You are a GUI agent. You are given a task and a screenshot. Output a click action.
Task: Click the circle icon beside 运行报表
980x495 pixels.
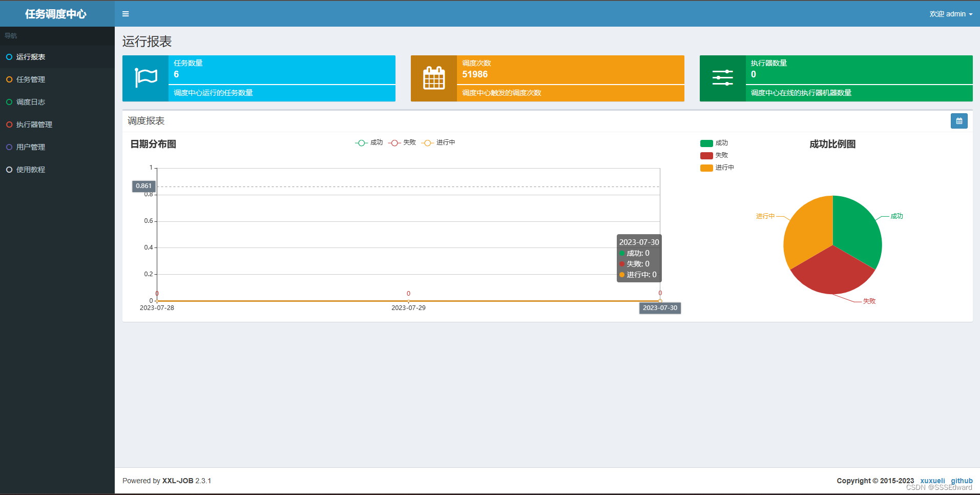tap(9, 57)
